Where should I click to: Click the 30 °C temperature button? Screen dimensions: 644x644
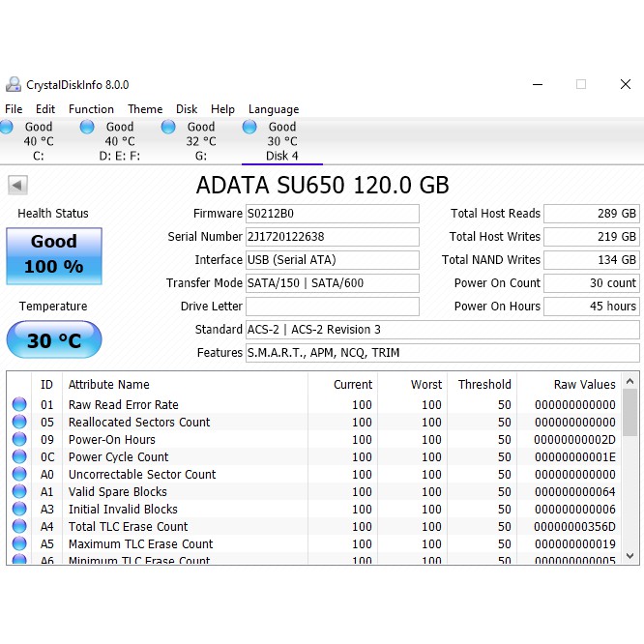(x=54, y=340)
